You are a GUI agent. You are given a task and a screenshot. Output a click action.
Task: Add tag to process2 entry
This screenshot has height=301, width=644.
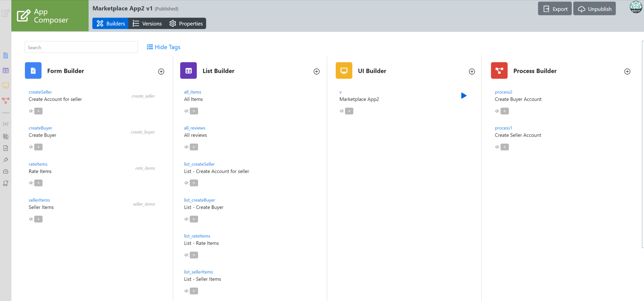(x=504, y=111)
